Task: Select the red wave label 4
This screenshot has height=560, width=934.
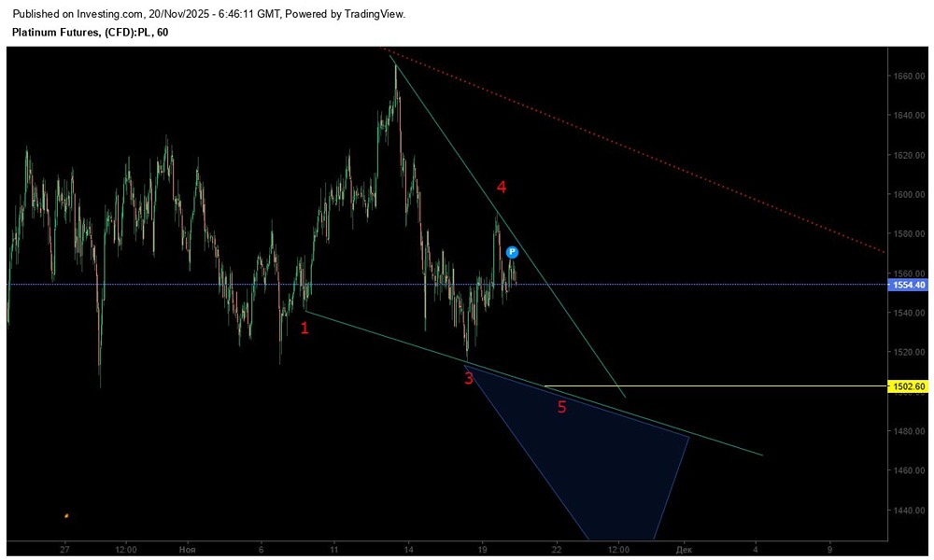Action: (502, 187)
